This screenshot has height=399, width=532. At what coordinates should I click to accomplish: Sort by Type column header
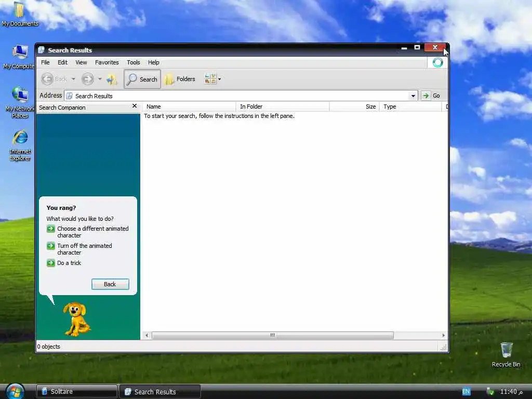pos(410,107)
